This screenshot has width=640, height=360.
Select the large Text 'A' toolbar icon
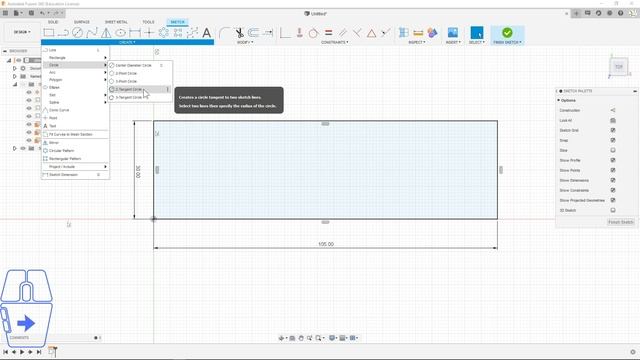[207, 33]
